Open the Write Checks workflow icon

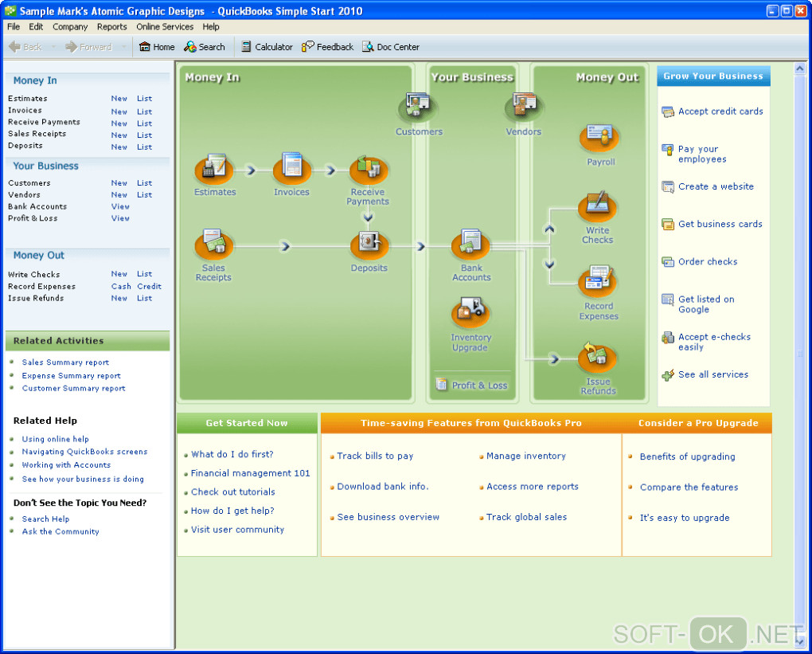597,206
